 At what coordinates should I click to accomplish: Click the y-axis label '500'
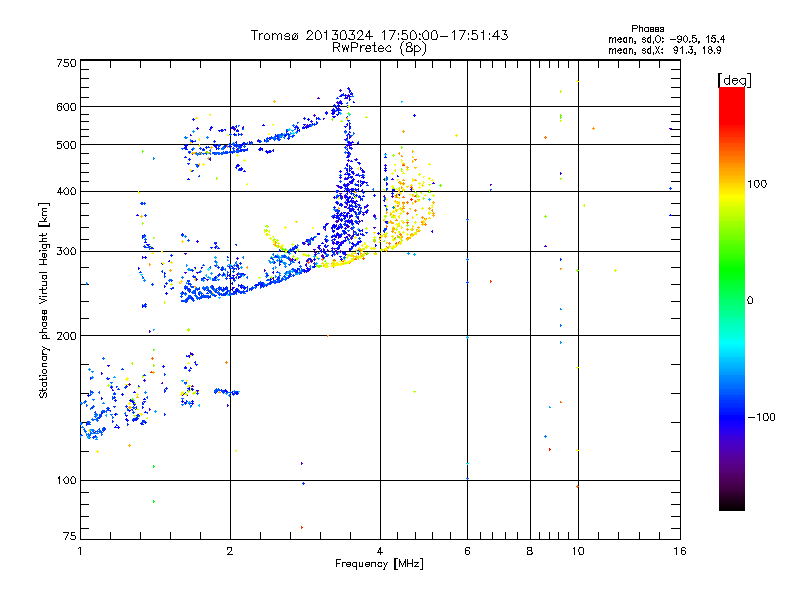[x=66, y=145]
